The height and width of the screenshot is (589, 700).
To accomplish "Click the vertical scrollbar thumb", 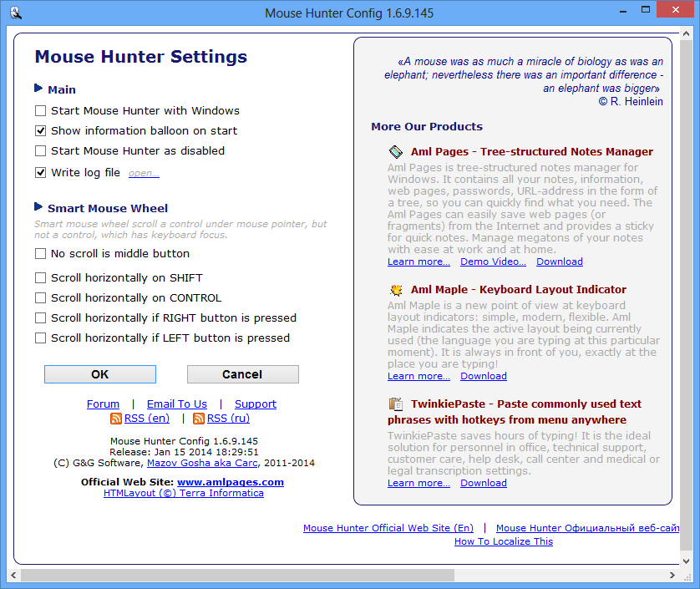I will [x=686, y=295].
